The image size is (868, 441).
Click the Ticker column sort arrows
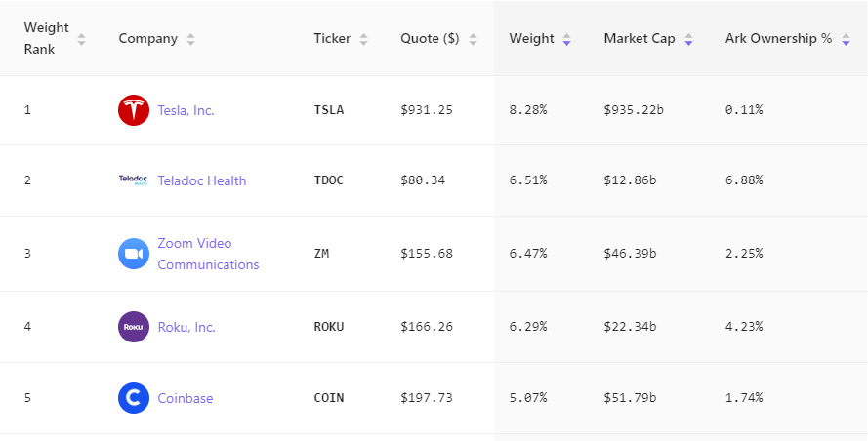coord(363,39)
